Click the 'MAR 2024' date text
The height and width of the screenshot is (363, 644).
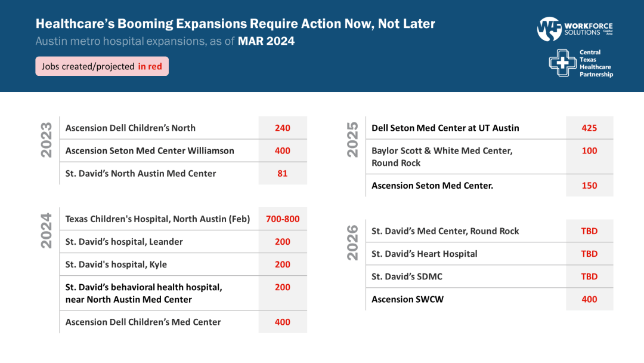(x=266, y=41)
